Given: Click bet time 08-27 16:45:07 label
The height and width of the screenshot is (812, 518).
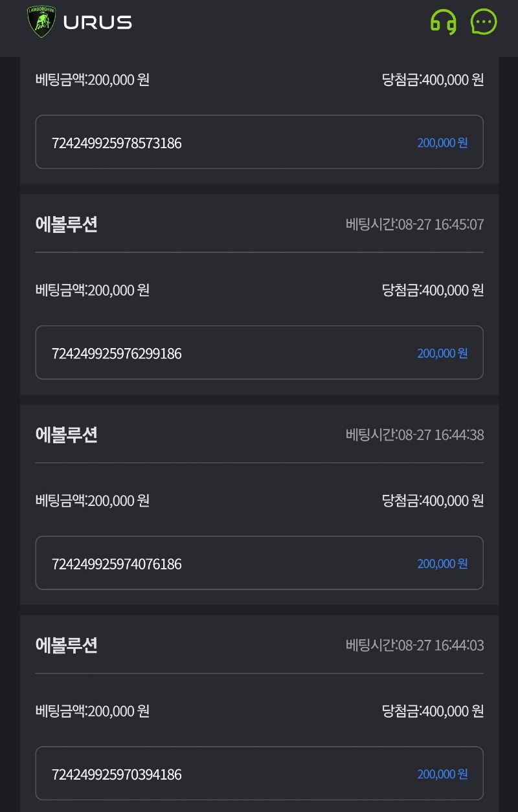Looking at the screenshot, I should pyautogui.click(x=414, y=225).
